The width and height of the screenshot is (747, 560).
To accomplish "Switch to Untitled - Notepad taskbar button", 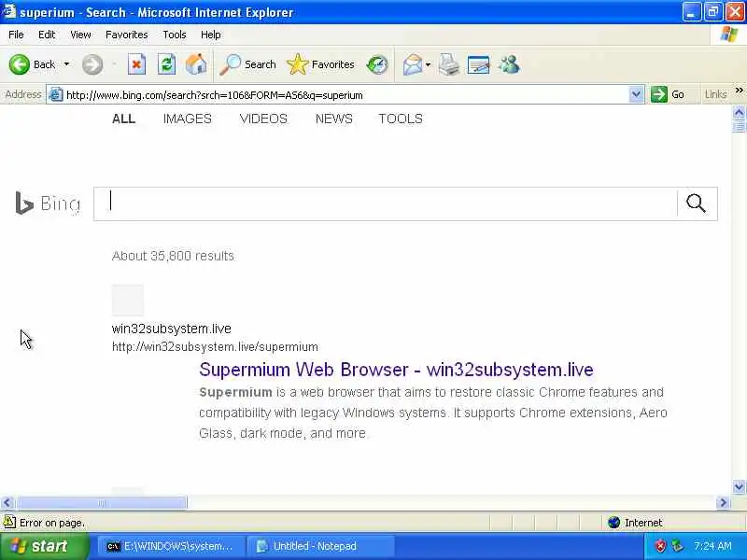I will coord(321,546).
